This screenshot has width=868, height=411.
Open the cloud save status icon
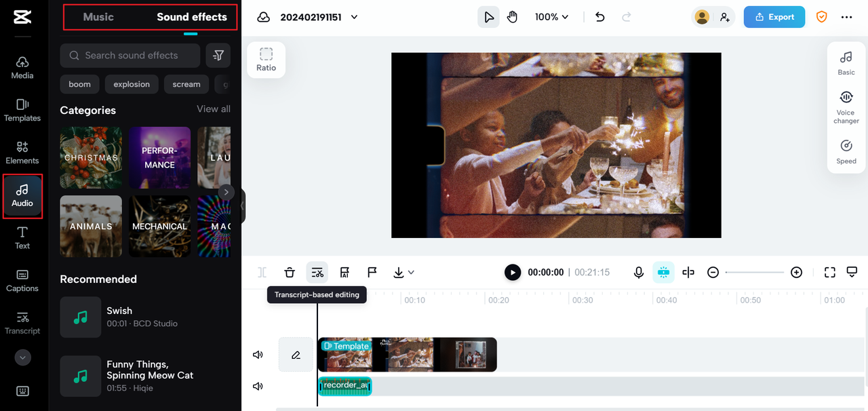pyautogui.click(x=264, y=17)
